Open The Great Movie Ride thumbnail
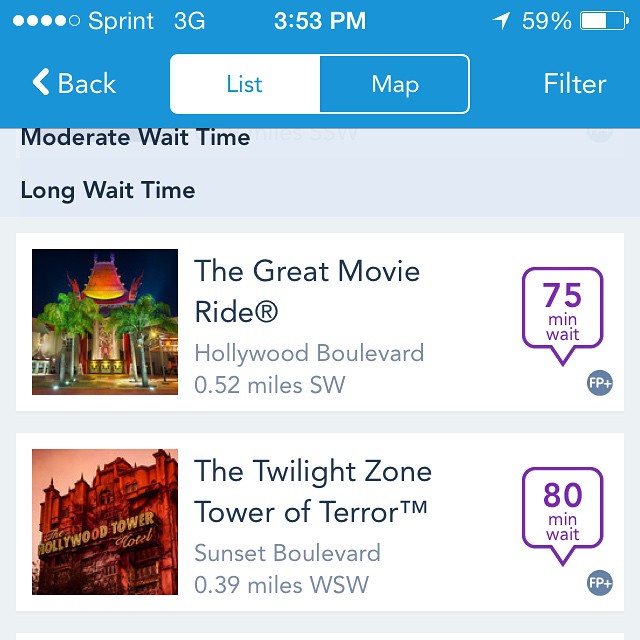Viewport: 640px width, 640px height. (105, 322)
